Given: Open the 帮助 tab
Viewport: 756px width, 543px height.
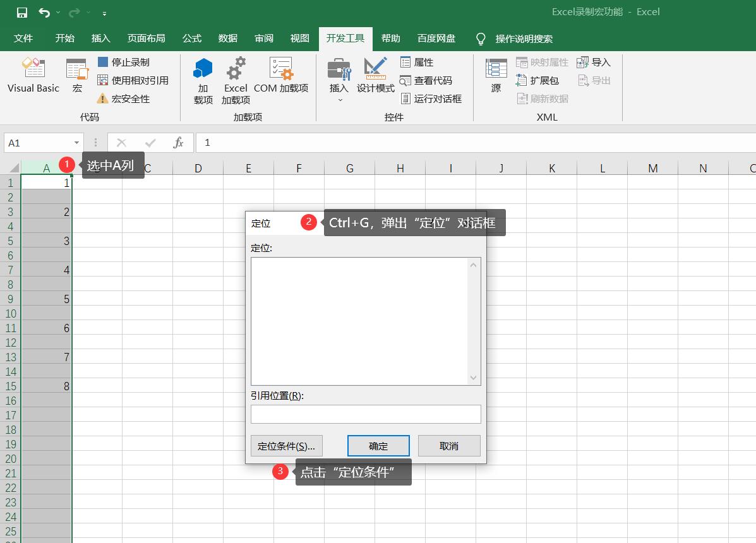Looking at the screenshot, I should (390, 38).
